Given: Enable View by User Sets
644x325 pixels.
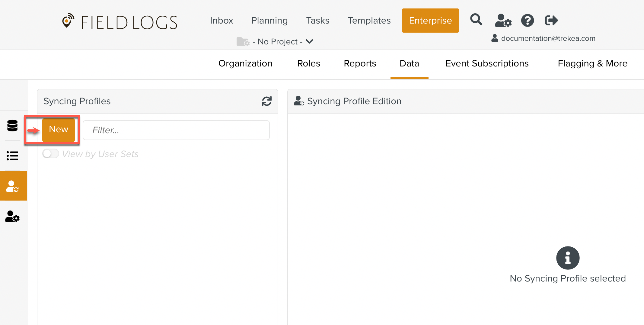Looking at the screenshot, I should tap(50, 154).
